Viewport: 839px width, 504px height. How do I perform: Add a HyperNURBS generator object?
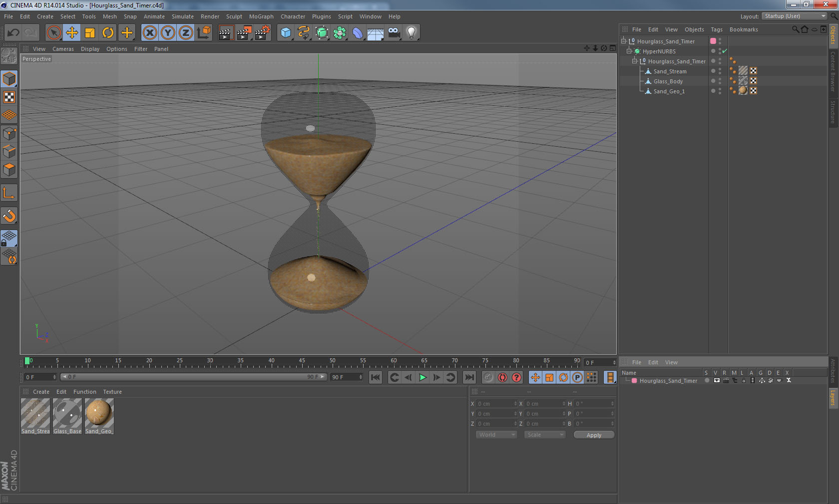[x=322, y=33]
